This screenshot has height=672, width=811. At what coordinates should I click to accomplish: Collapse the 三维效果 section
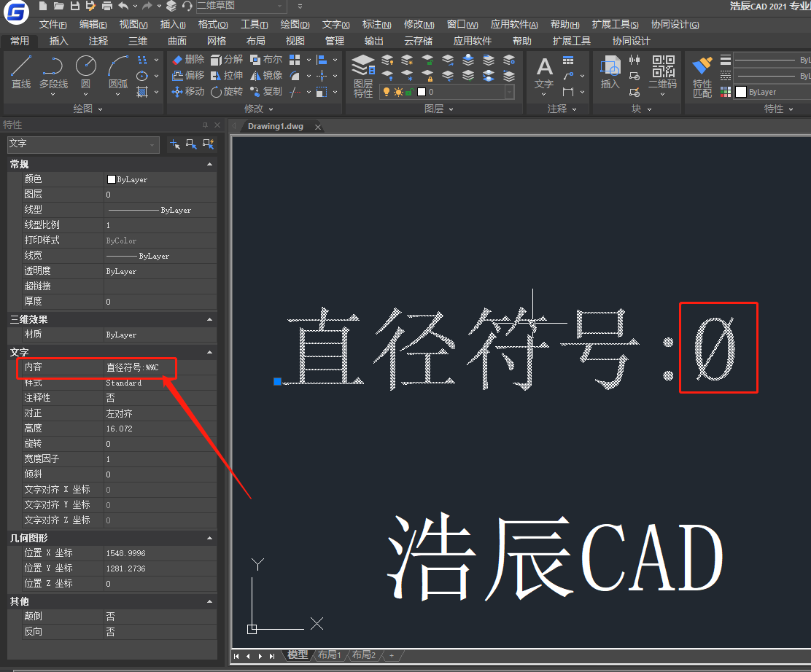pos(209,319)
